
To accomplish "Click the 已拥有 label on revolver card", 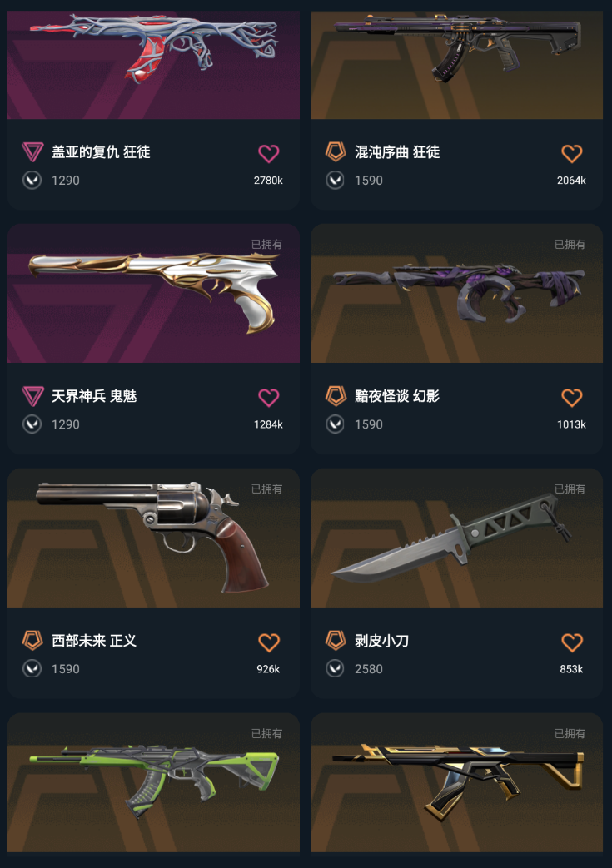I will tap(266, 489).
